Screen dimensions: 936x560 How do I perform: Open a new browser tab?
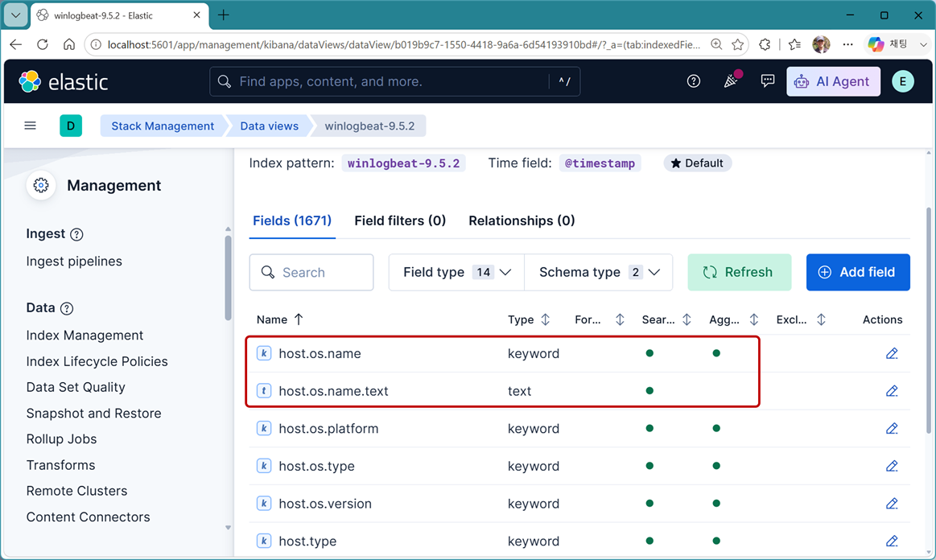(223, 15)
